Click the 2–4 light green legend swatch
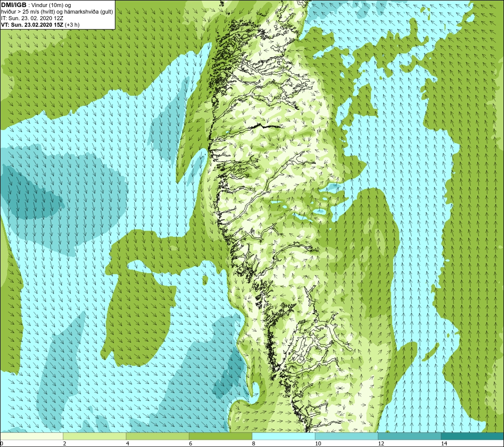The height and width of the screenshot is (447, 504). point(95,436)
